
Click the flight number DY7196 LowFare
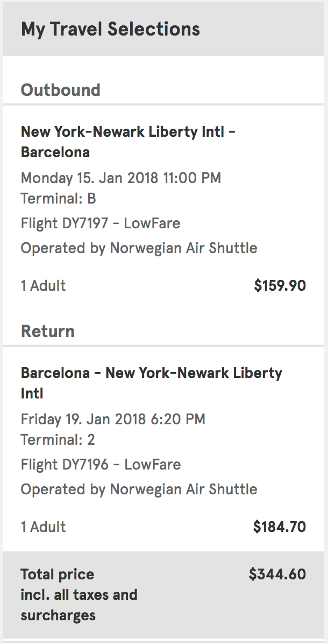coord(101,464)
